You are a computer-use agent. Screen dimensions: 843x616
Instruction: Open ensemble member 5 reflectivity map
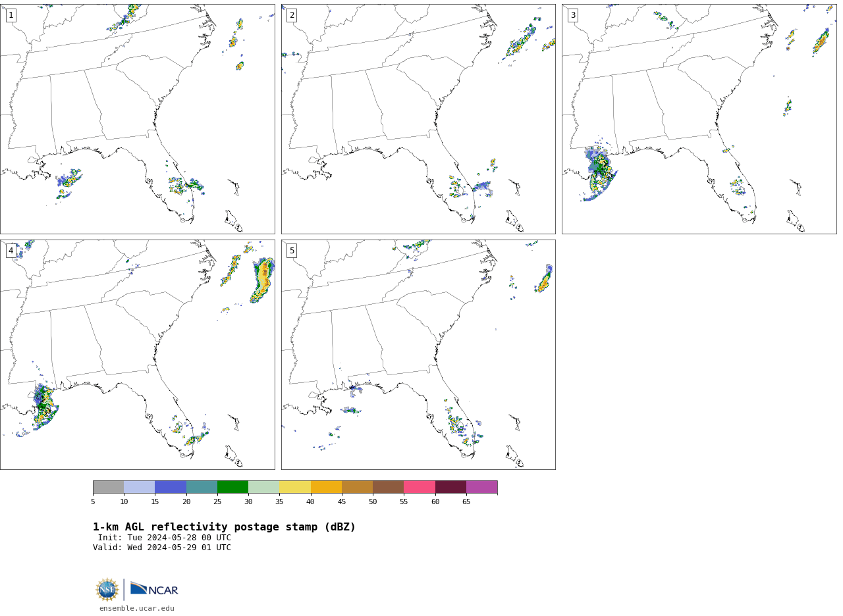click(418, 355)
